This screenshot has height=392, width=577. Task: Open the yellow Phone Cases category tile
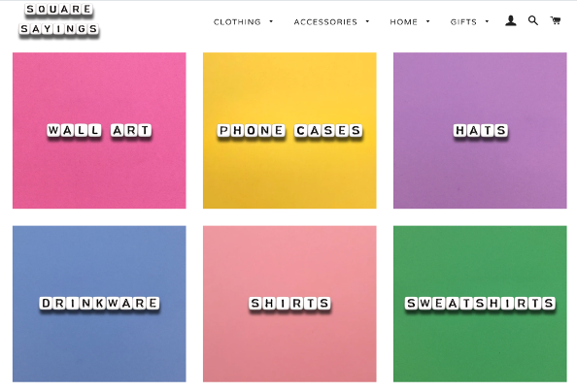click(289, 131)
